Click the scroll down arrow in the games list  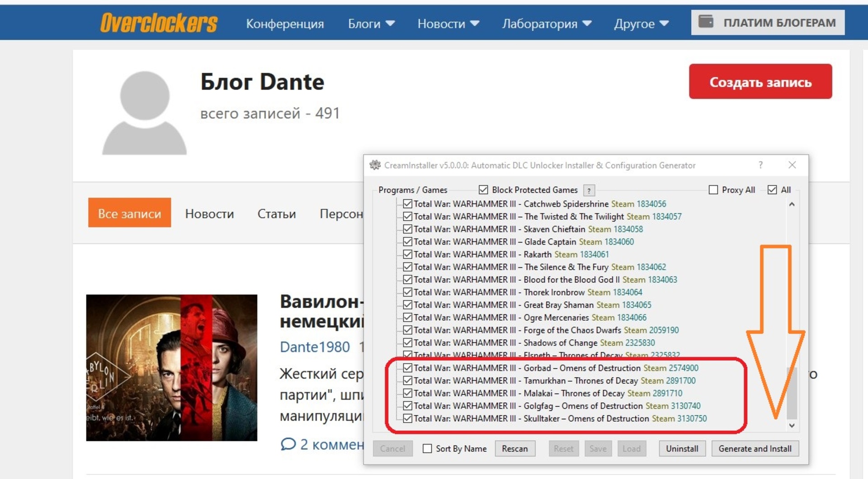[x=792, y=425]
